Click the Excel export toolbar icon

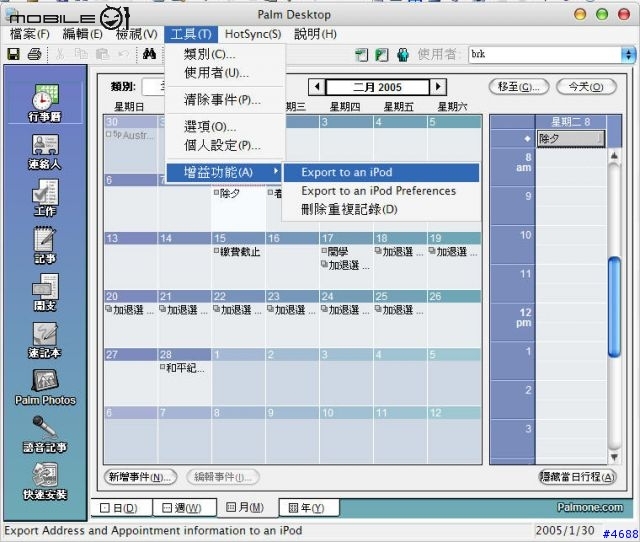pyautogui.click(x=382, y=55)
